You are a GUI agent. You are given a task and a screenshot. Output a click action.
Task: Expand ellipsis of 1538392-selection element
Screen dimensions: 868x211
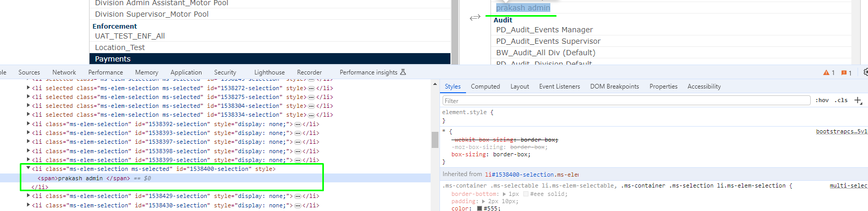pos(298,125)
